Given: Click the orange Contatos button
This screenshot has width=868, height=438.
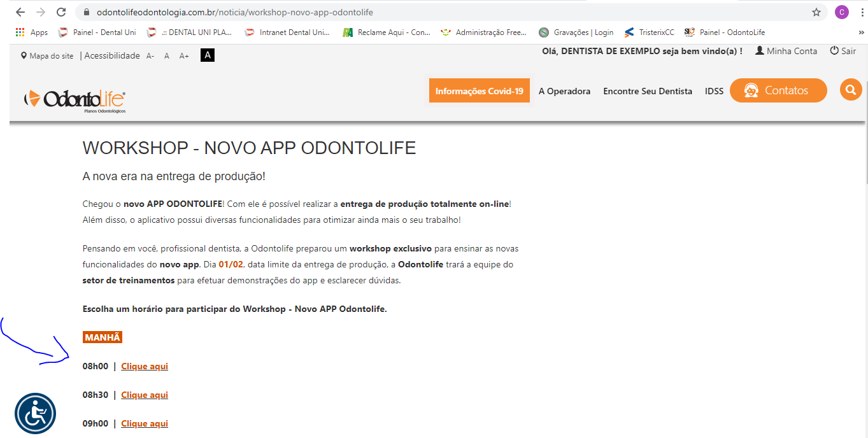Looking at the screenshot, I should (x=778, y=90).
